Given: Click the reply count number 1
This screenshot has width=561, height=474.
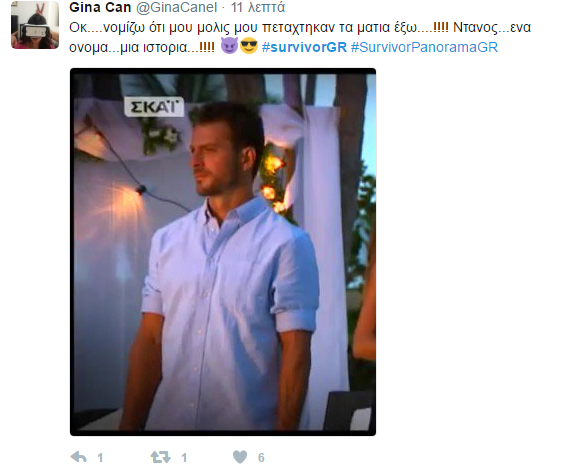Looking at the screenshot, I should [100, 458].
